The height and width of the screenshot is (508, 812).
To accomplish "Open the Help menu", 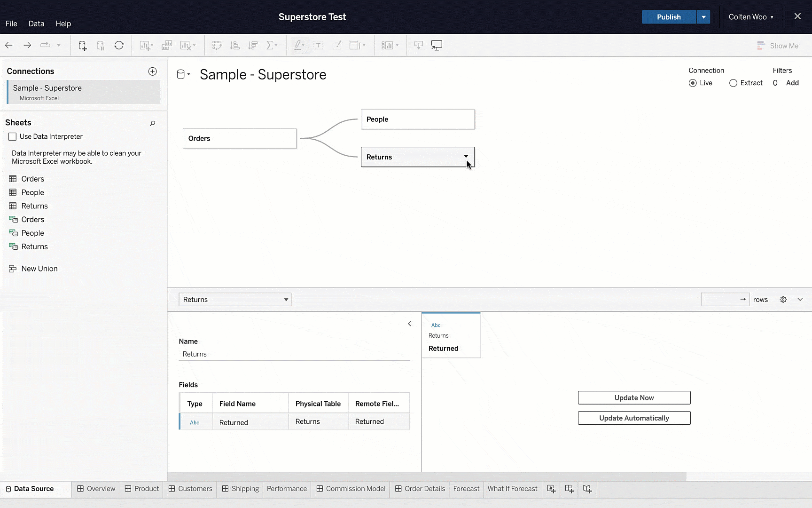I will (x=63, y=24).
